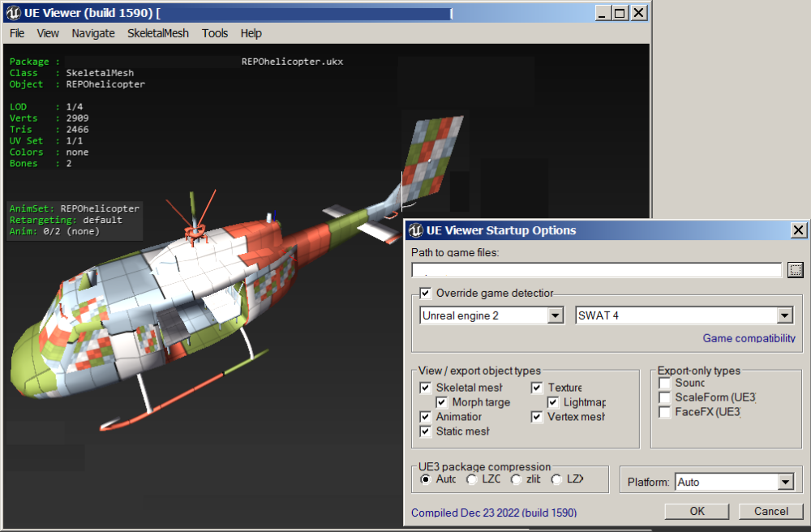Viewport: 811px width, 532px height.
Task: Enable the Sound export checkbox
Action: [665, 383]
